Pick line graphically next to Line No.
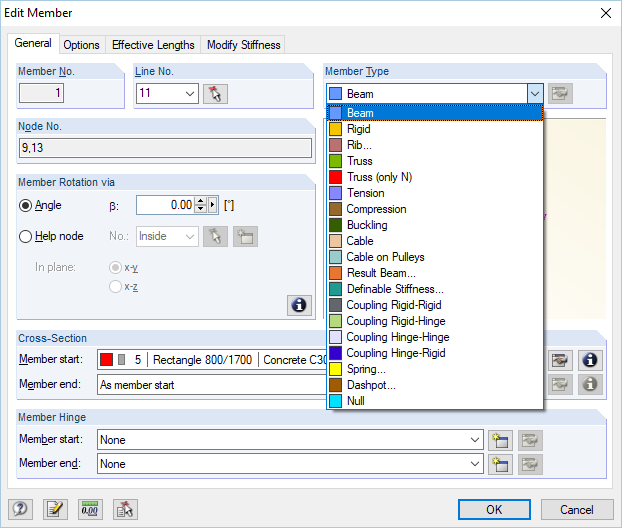The height and width of the screenshot is (528, 622). pos(215,94)
